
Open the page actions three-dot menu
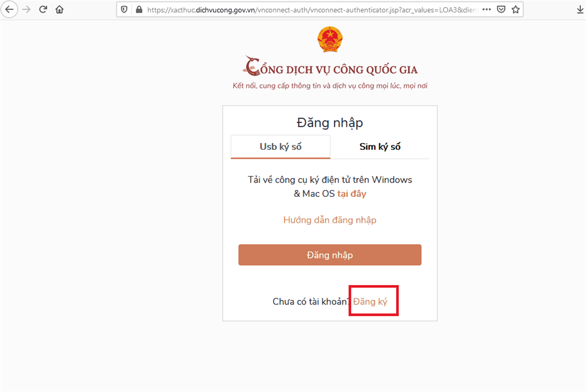click(x=486, y=9)
